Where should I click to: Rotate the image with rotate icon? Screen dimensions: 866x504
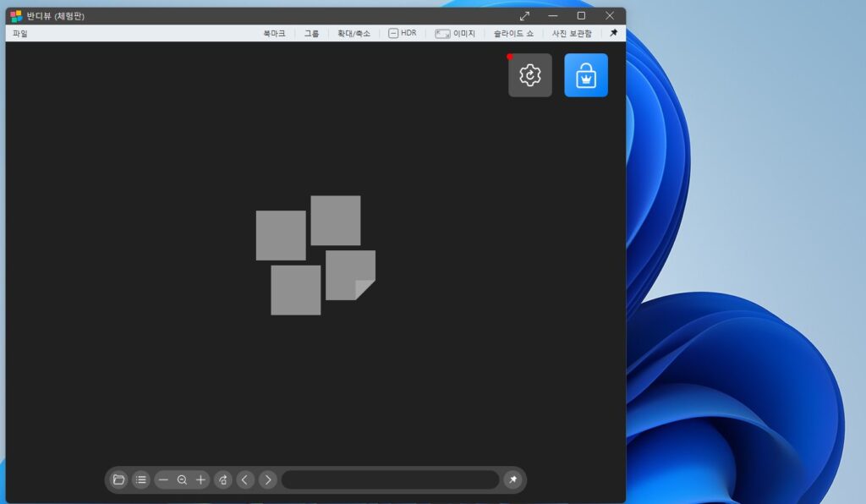(x=223, y=479)
